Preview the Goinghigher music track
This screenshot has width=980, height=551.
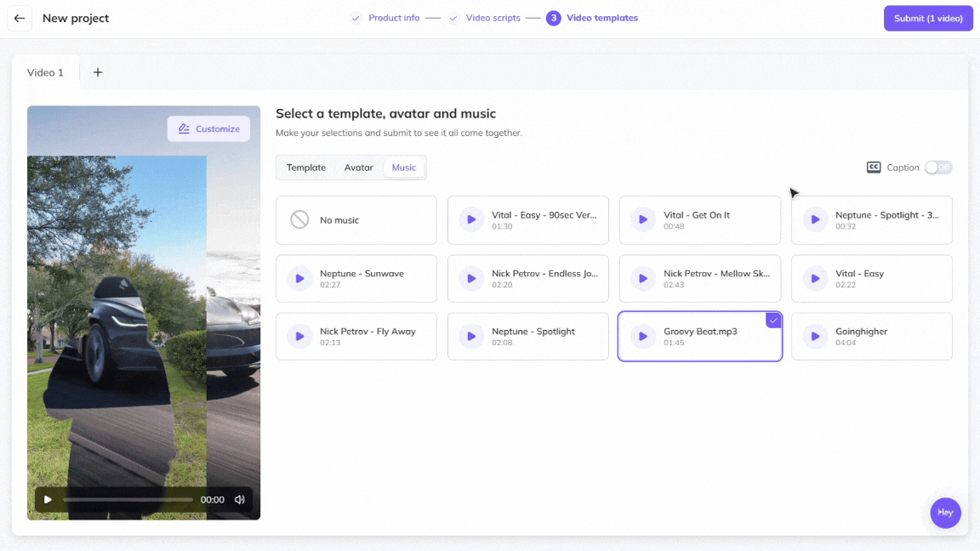pos(815,337)
